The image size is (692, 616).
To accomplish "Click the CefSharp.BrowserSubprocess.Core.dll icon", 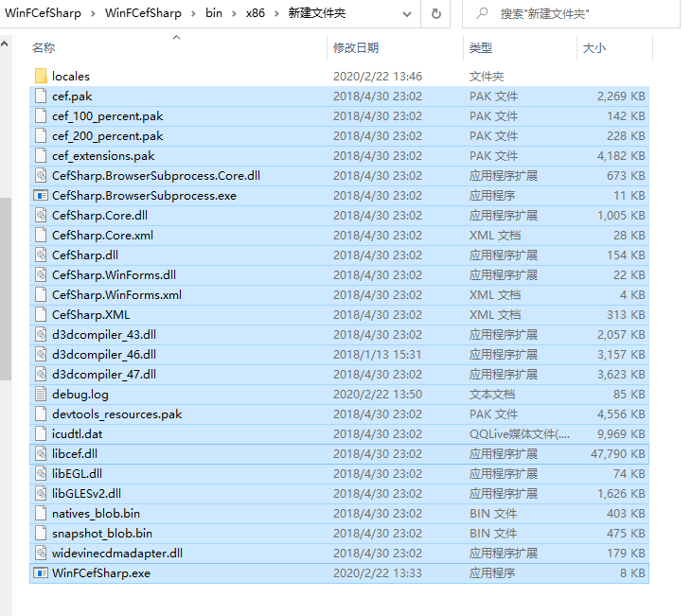I will [41, 175].
